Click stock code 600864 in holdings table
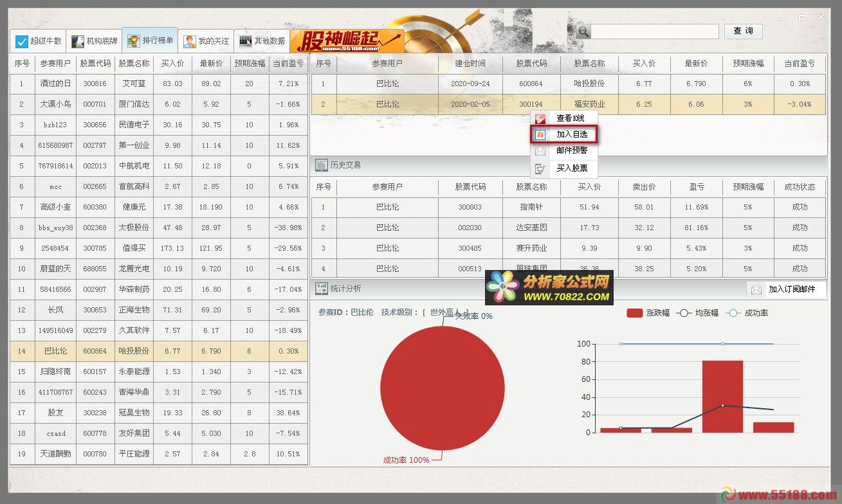842x504 pixels. [x=531, y=84]
